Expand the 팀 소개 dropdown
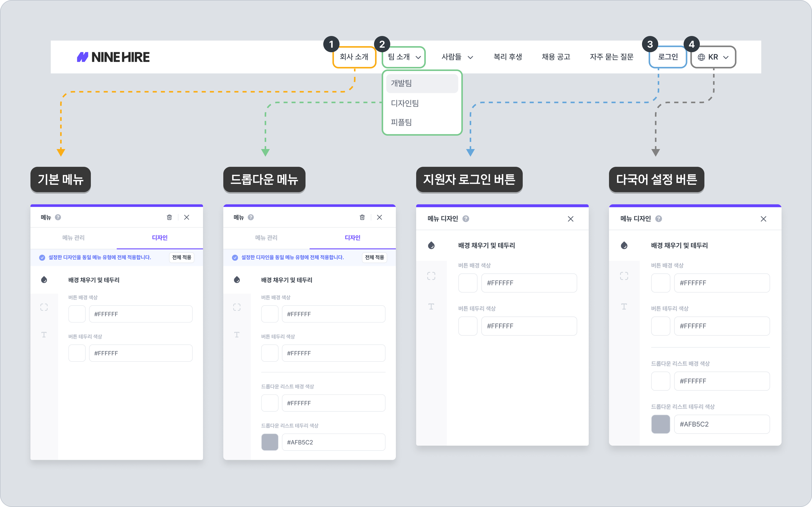 [x=404, y=57]
